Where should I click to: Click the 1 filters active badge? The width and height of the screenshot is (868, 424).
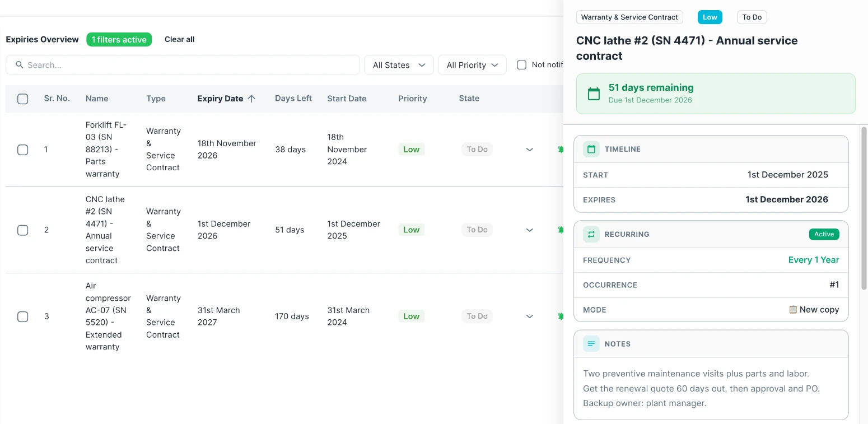[119, 39]
